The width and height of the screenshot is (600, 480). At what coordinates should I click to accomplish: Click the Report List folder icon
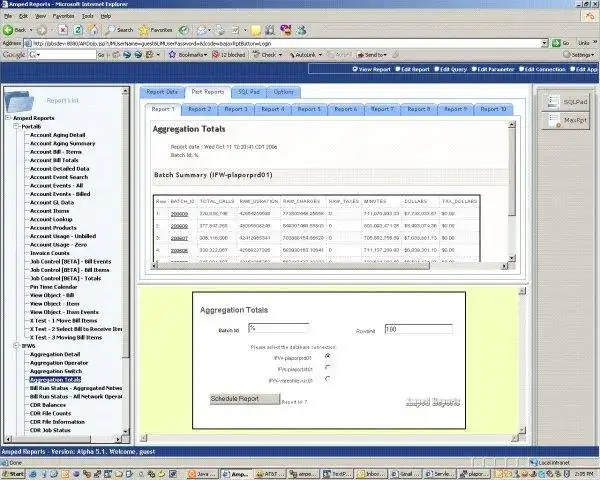(x=19, y=101)
